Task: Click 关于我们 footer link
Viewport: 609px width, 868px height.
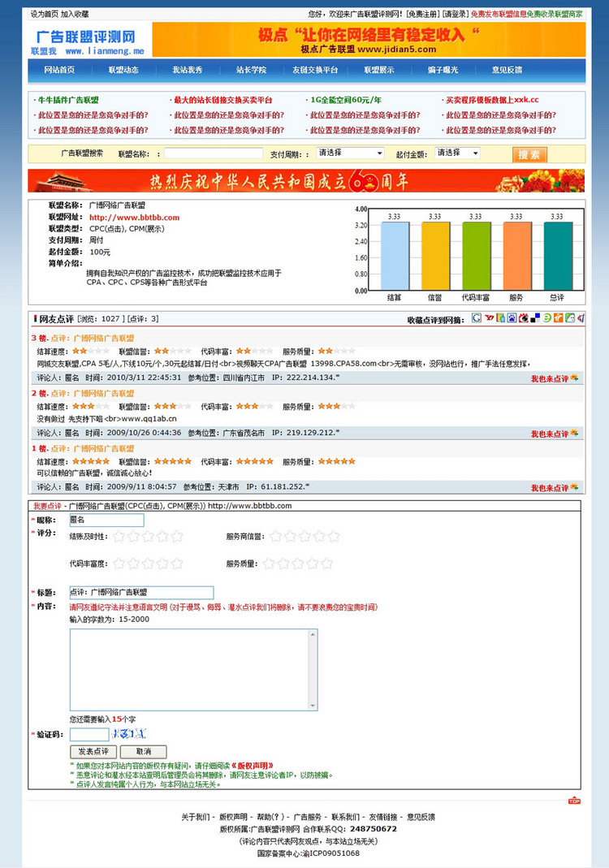Action: pos(196,817)
